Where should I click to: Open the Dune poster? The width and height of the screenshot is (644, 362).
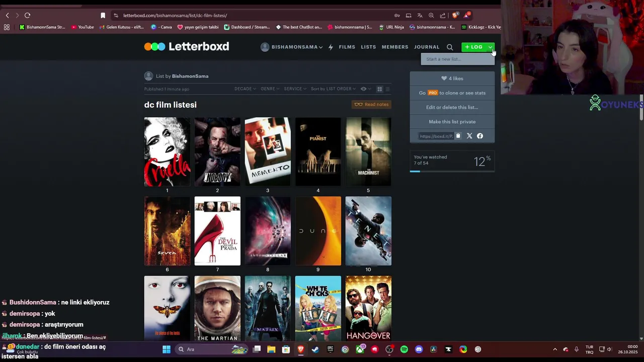pos(318,231)
